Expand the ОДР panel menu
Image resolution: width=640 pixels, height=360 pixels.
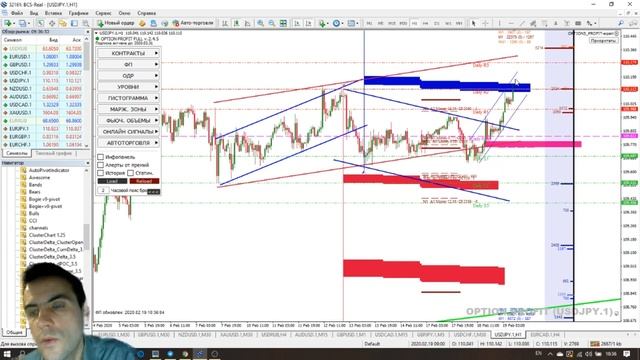[x=128, y=76]
